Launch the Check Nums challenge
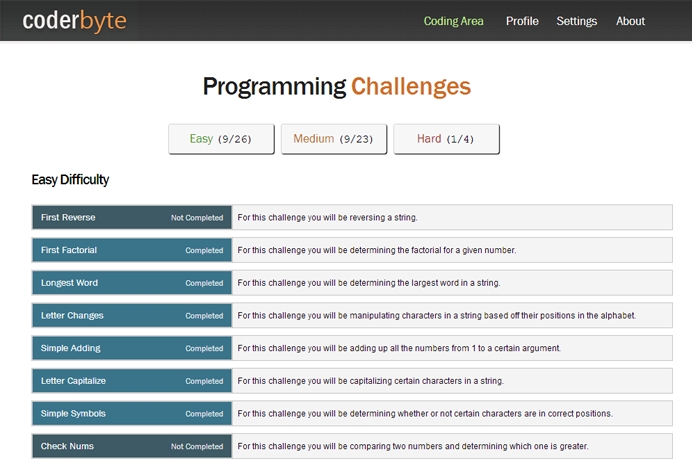 coord(67,446)
